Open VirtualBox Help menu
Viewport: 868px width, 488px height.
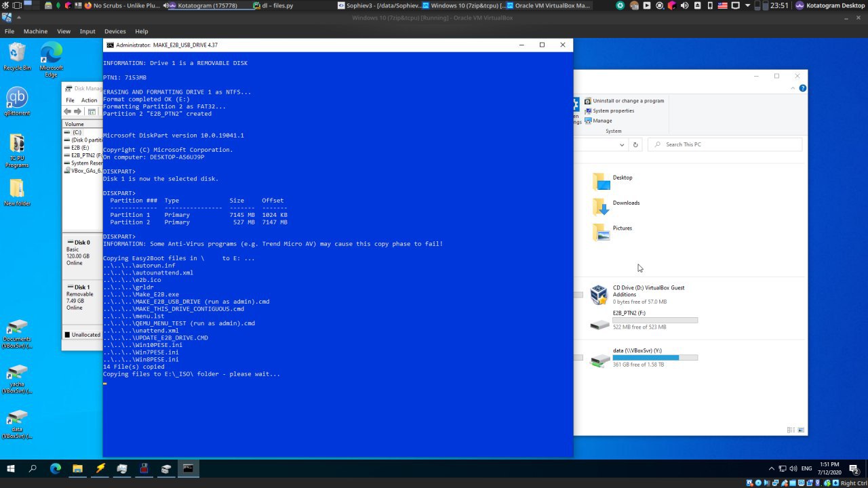coord(141,31)
